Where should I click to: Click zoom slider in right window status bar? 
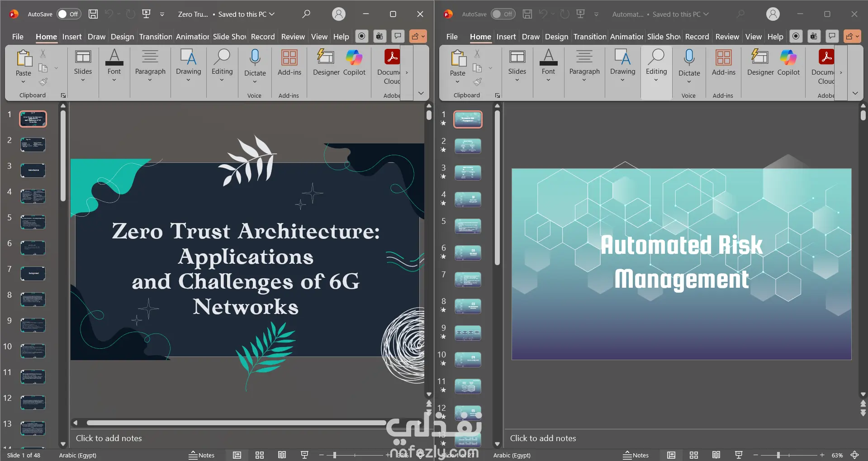778,455
